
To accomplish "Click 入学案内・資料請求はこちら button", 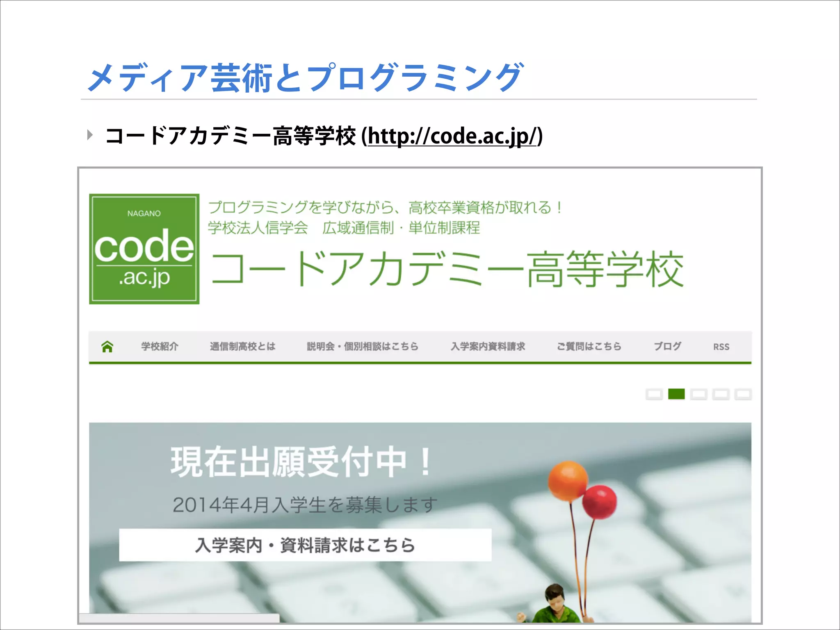I will tap(305, 545).
